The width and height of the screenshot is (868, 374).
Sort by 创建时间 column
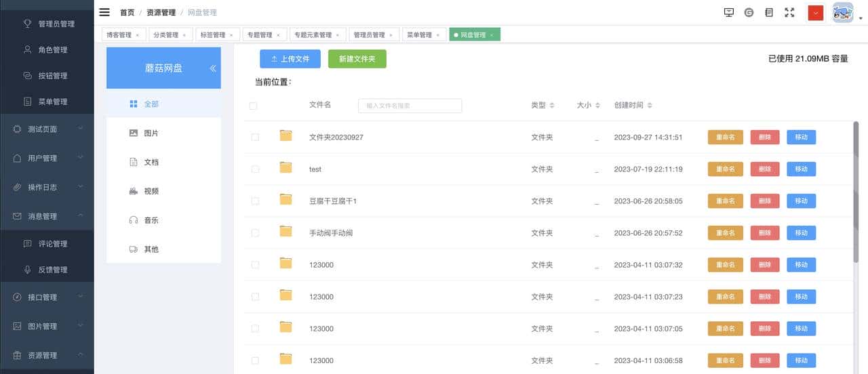(633, 106)
